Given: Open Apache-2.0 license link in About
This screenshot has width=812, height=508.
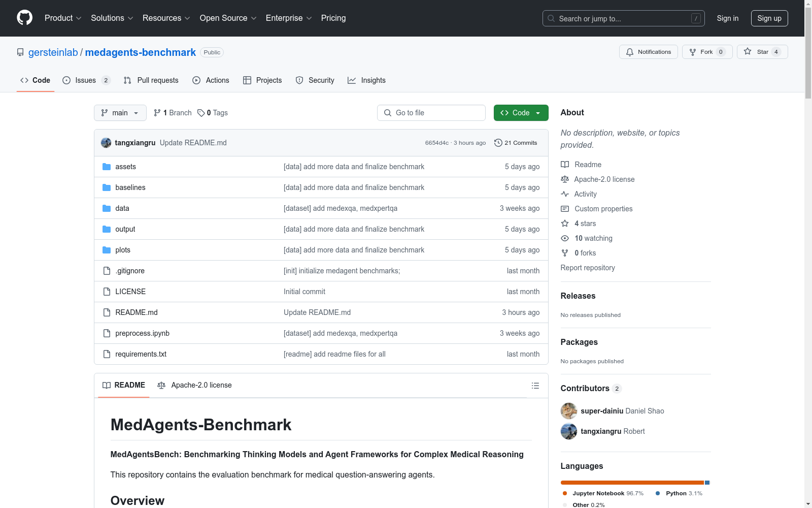Looking at the screenshot, I should (598, 179).
